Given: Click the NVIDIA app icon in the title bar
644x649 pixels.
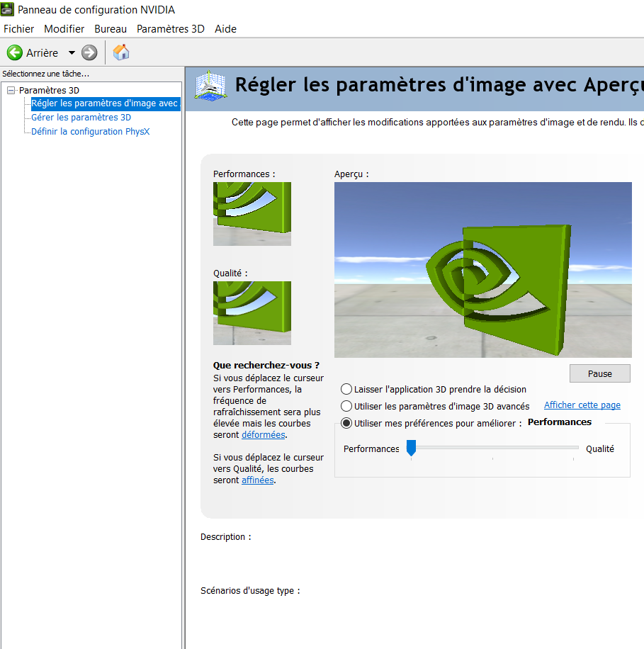Looking at the screenshot, I should [9, 9].
